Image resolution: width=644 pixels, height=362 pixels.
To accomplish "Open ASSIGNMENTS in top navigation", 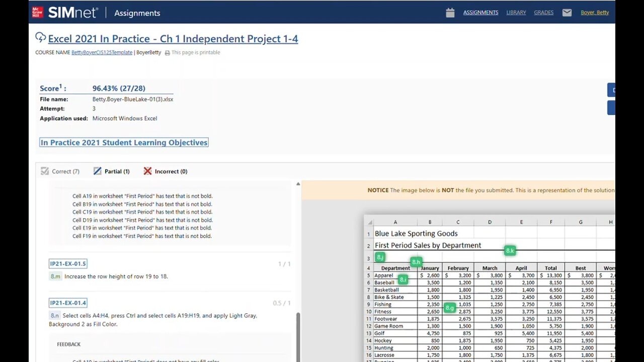I will point(480,13).
